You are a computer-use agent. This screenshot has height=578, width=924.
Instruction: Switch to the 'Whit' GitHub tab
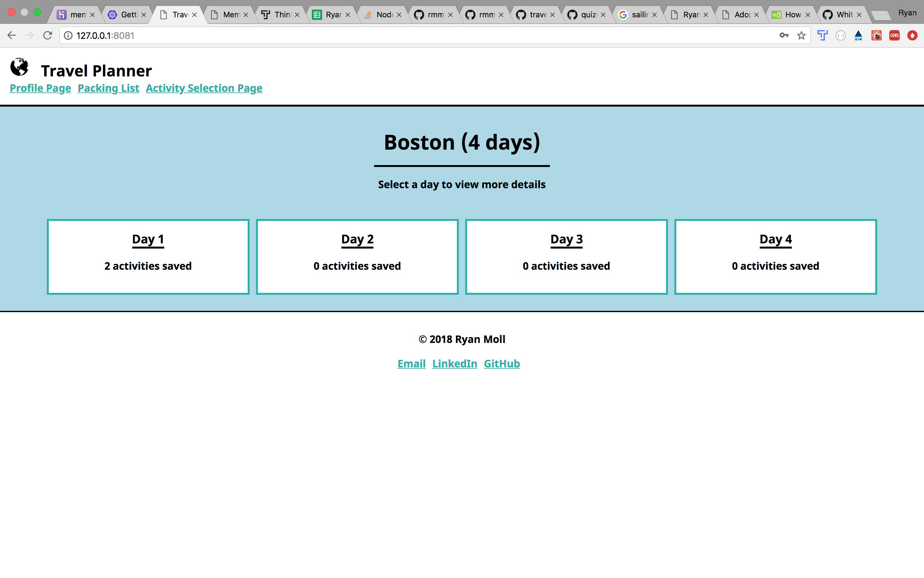[x=843, y=14]
